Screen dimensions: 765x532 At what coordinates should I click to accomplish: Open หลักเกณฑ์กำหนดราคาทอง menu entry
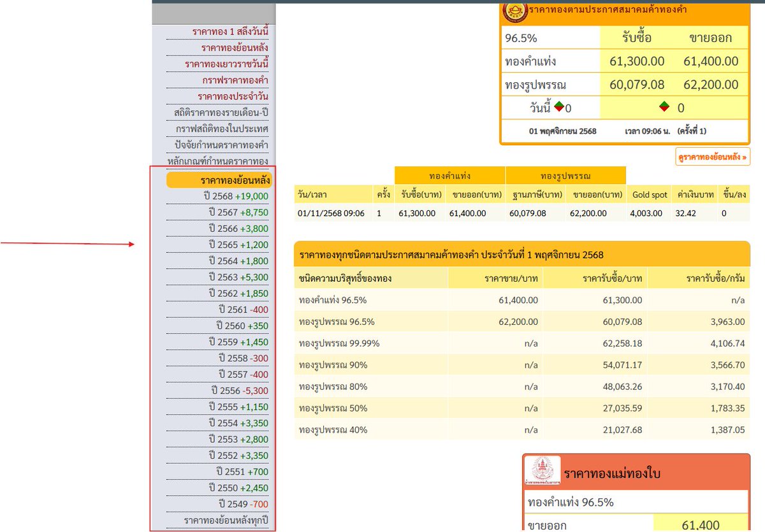coord(217,161)
